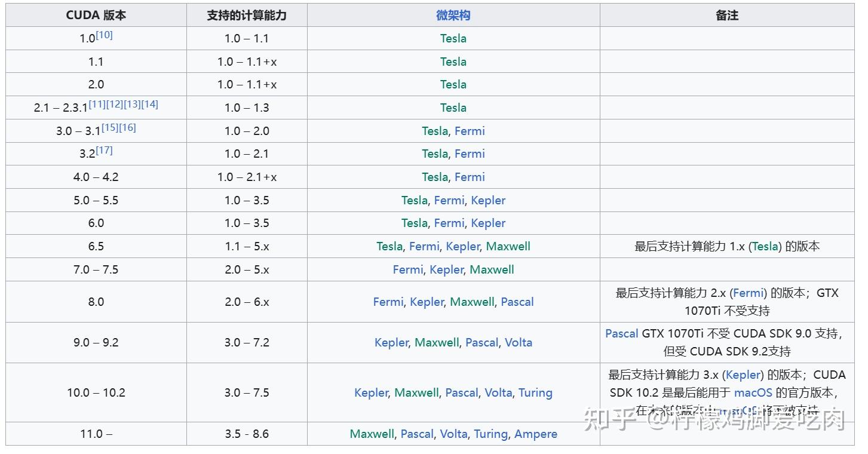Open citation [17] beside version 3.2
This screenshot has height=454, width=868.
coord(105,150)
